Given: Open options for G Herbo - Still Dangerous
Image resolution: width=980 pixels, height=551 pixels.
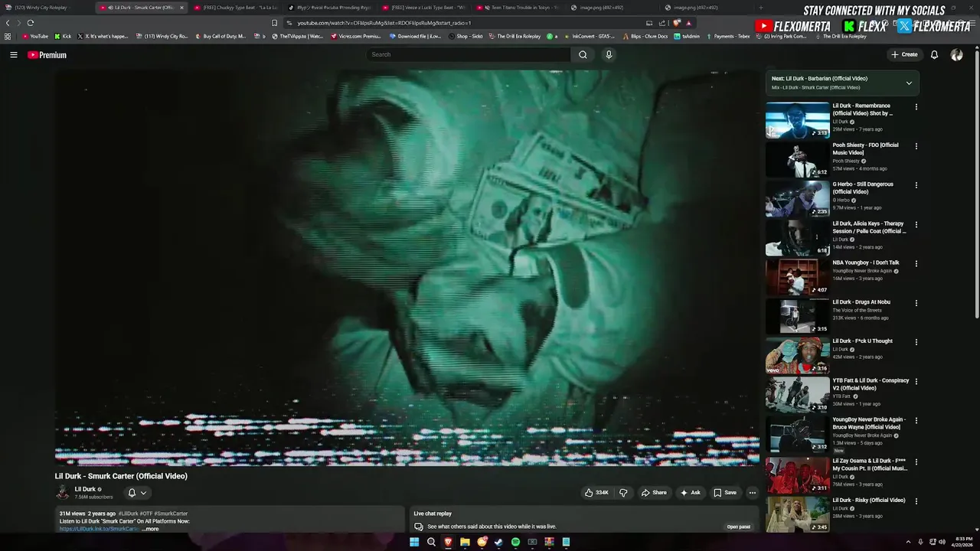Looking at the screenshot, I should click(916, 185).
